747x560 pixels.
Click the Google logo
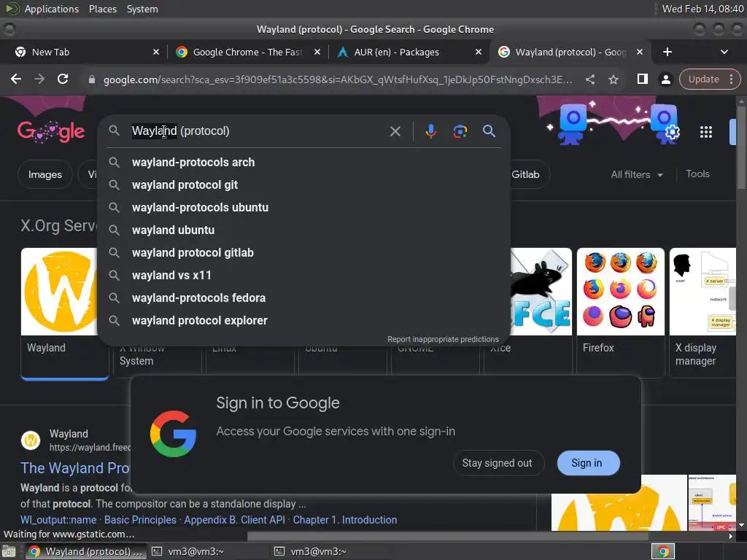pos(51,131)
